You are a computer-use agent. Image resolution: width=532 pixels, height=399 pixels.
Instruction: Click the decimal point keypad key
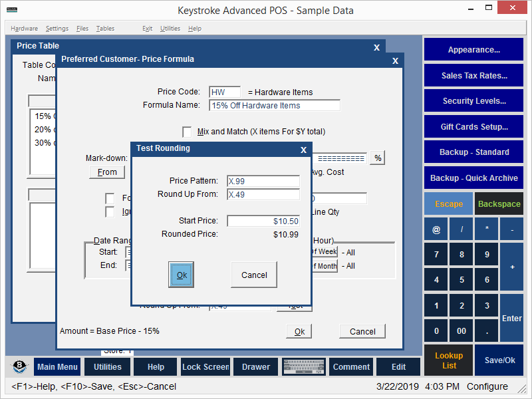pyautogui.click(x=487, y=331)
